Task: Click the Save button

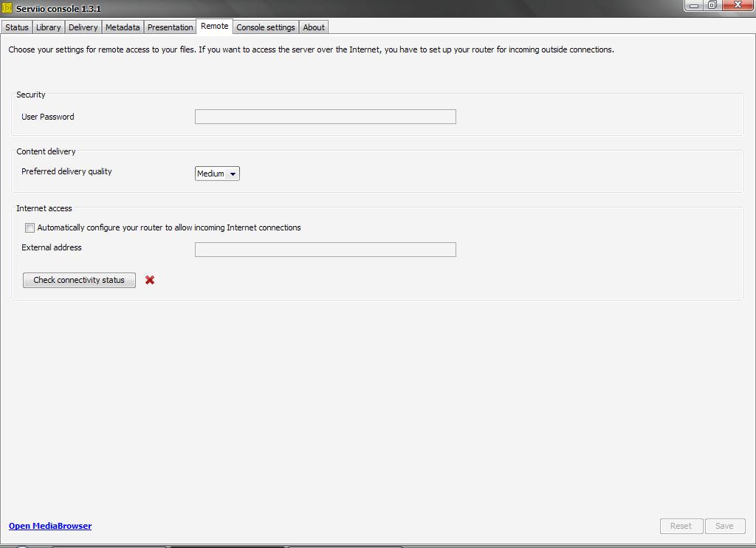Action: [x=724, y=526]
